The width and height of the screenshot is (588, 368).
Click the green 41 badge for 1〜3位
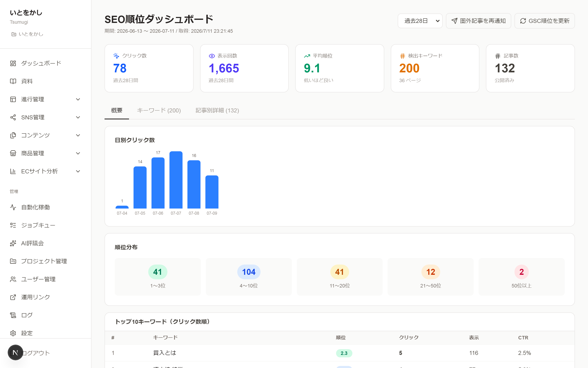158,272
